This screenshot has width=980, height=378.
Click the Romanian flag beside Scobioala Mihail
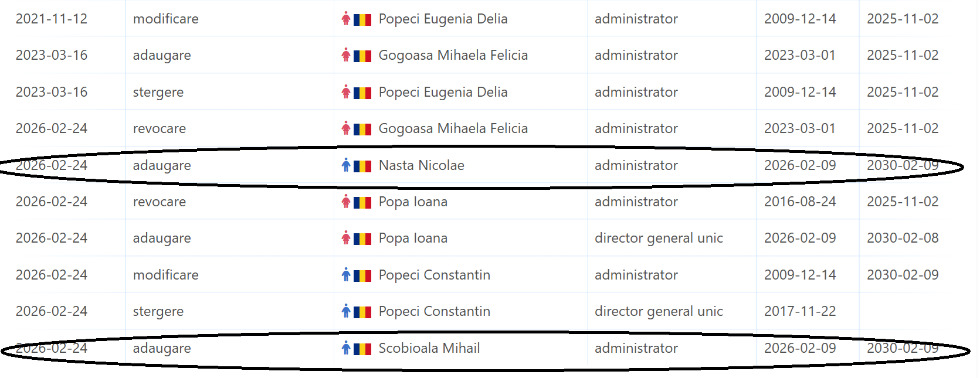(x=362, y=349)
